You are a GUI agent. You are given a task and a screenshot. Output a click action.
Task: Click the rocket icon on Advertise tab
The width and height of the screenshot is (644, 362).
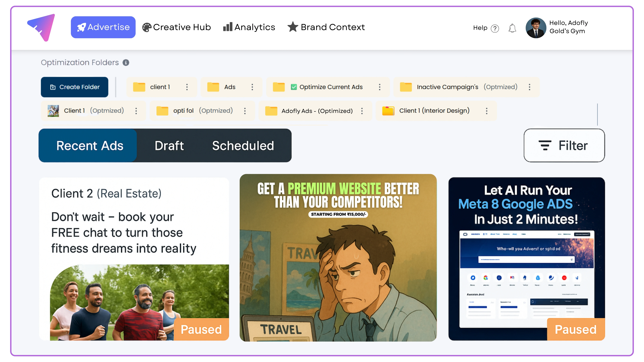81,27
